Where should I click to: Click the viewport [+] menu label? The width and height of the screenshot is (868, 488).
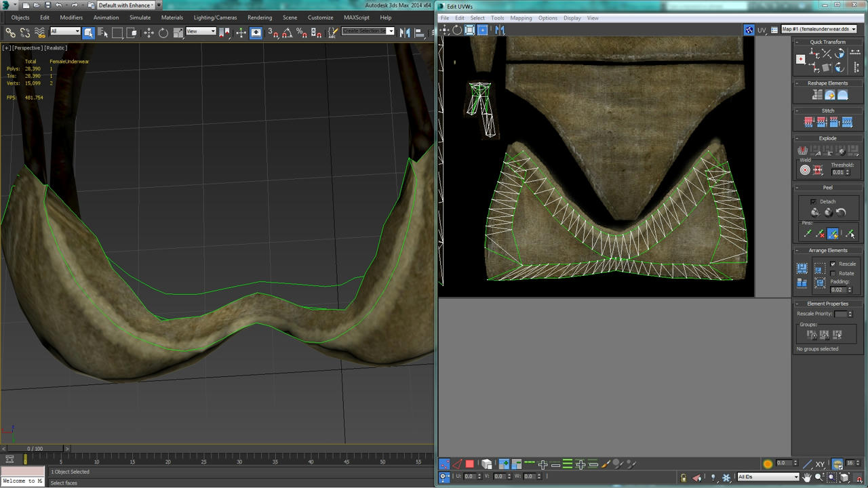click(6, 48)
